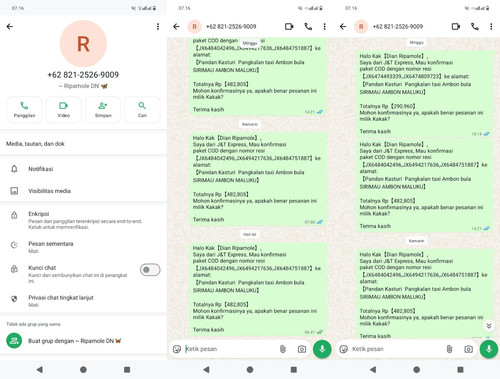Tap attachment paperclip in right chat

(x=449, y=349)
